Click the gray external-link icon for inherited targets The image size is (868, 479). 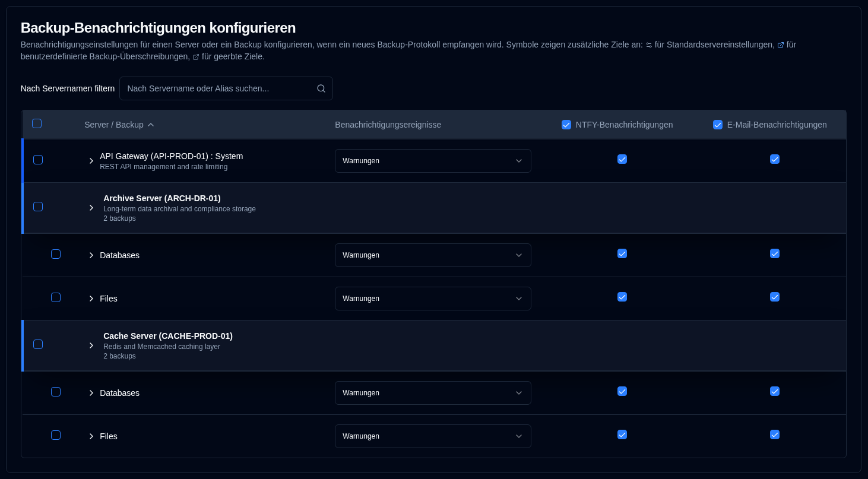point(196,57)
